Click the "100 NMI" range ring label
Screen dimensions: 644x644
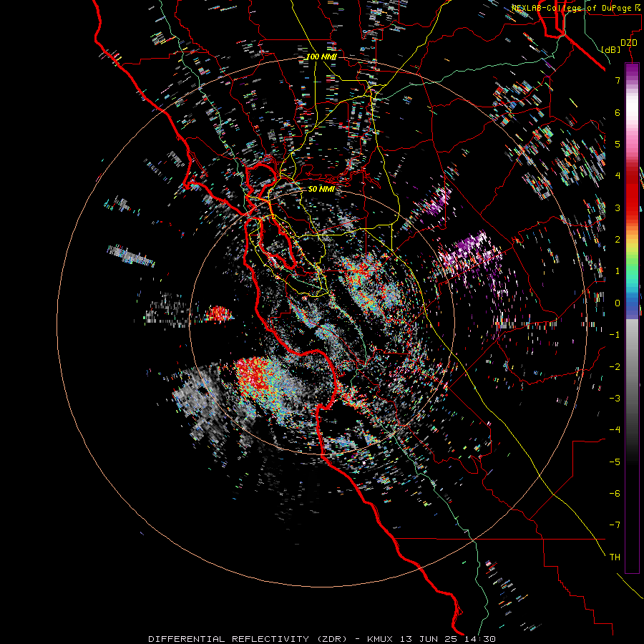(321, 57)
